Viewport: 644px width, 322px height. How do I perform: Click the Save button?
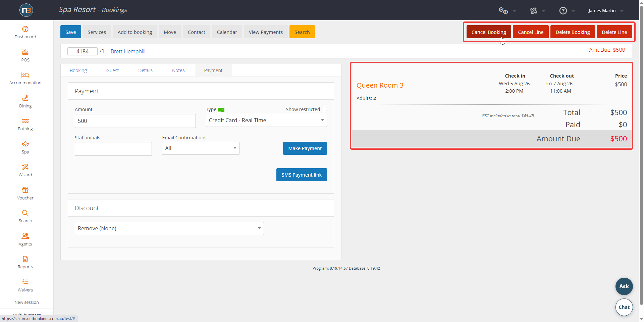71,32
